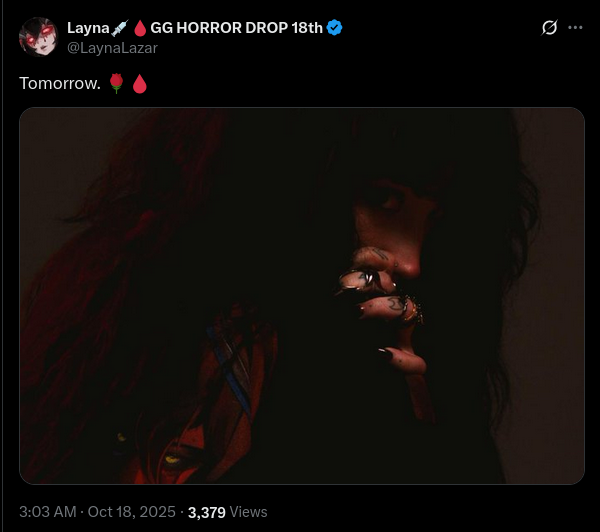Open the @LaynaLazar handle link
Viewport: 600px width, 532px height.
112,48
